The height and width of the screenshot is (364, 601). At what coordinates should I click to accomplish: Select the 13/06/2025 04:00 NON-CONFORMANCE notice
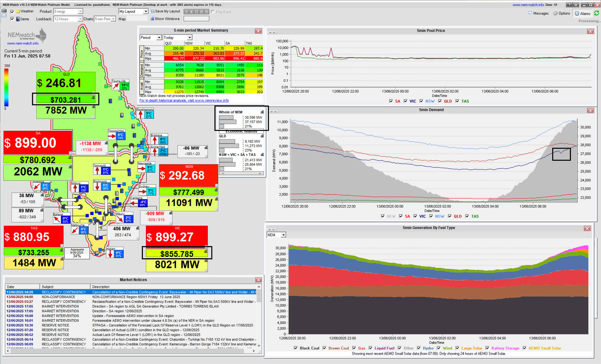[131, 297]
